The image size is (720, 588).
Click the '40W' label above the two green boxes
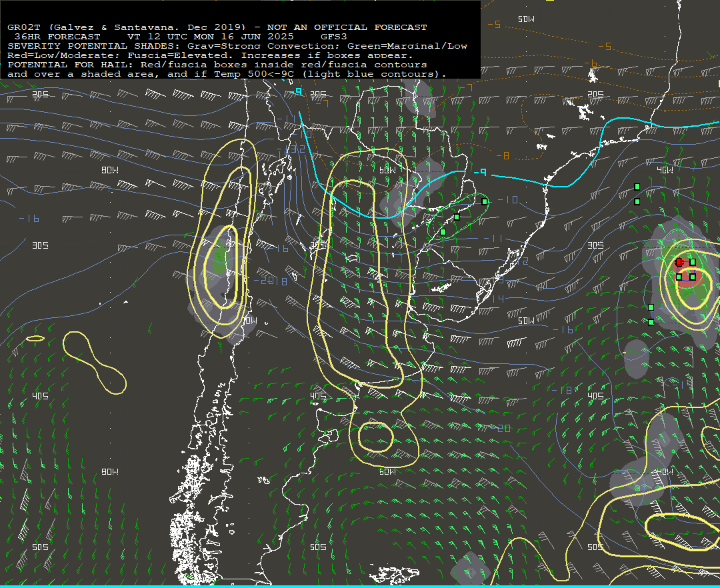coord(665,170)
